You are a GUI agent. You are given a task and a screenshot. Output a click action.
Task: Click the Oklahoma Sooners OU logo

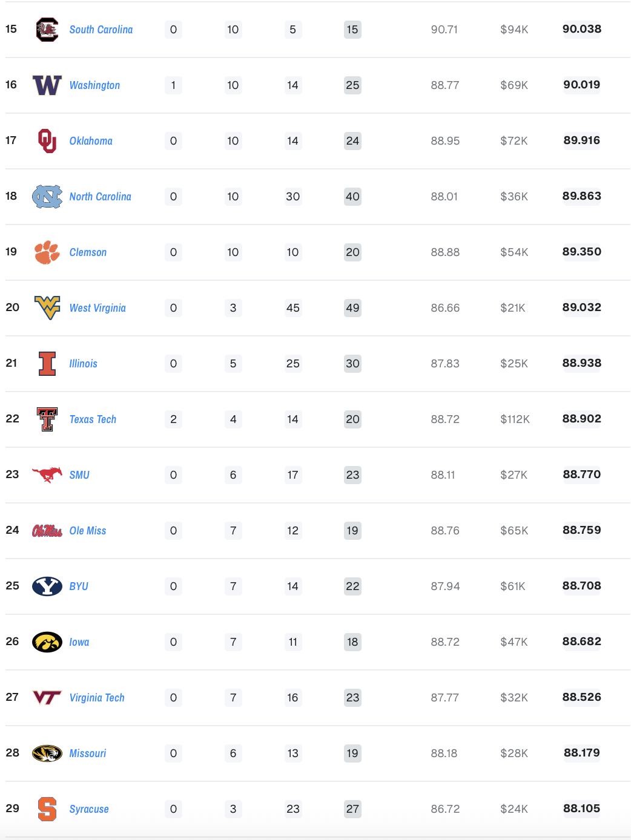(x=47, y=141)
